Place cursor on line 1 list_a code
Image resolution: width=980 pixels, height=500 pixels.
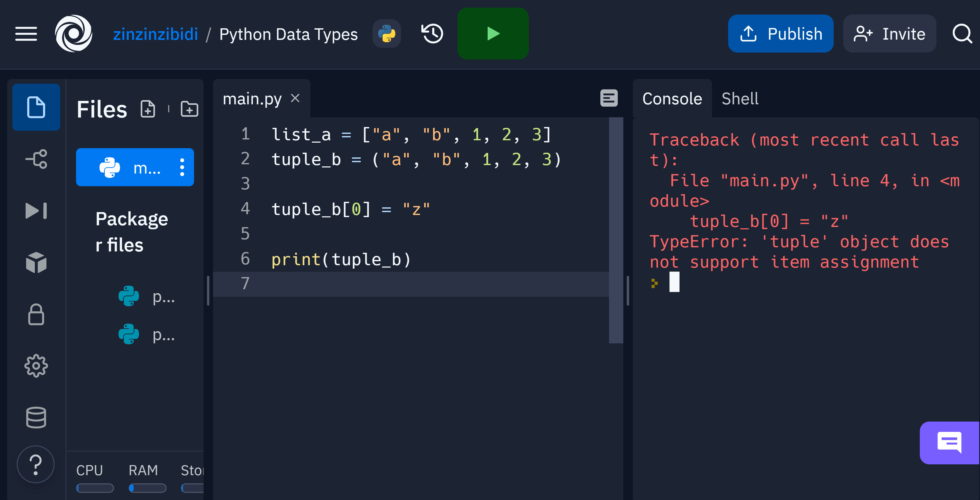coord(411,135)
